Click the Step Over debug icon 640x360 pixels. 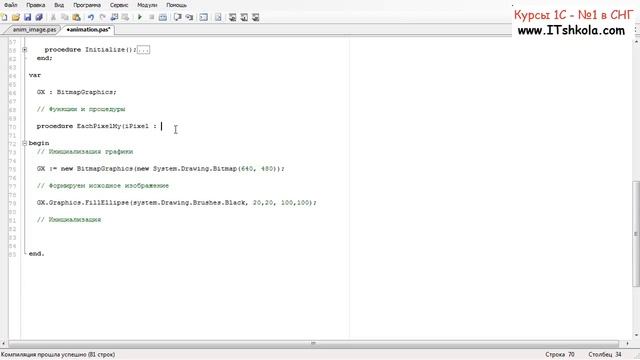[189, 17]
